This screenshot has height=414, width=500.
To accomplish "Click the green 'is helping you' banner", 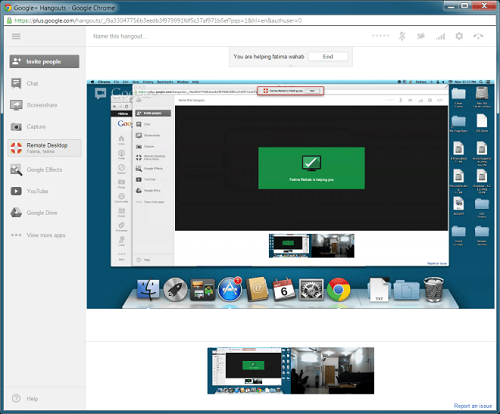I will (x=311, y=168).
